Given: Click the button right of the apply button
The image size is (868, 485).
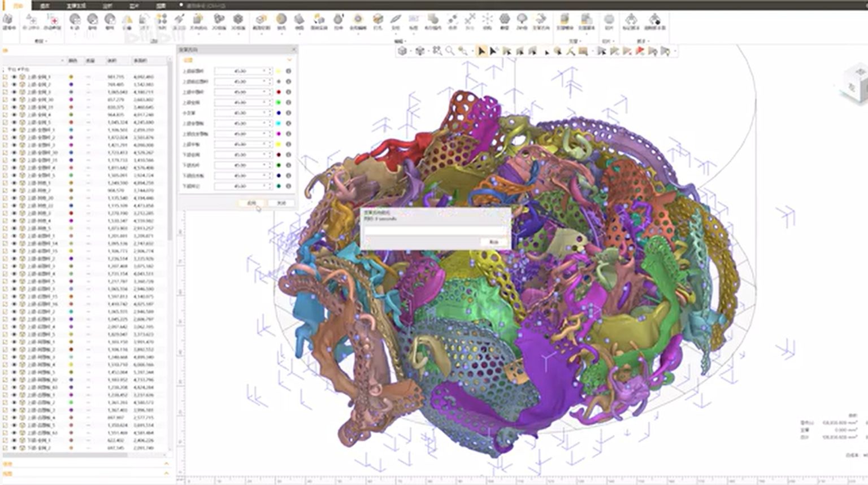Looking at the screenshot, I should coord(281,203).
